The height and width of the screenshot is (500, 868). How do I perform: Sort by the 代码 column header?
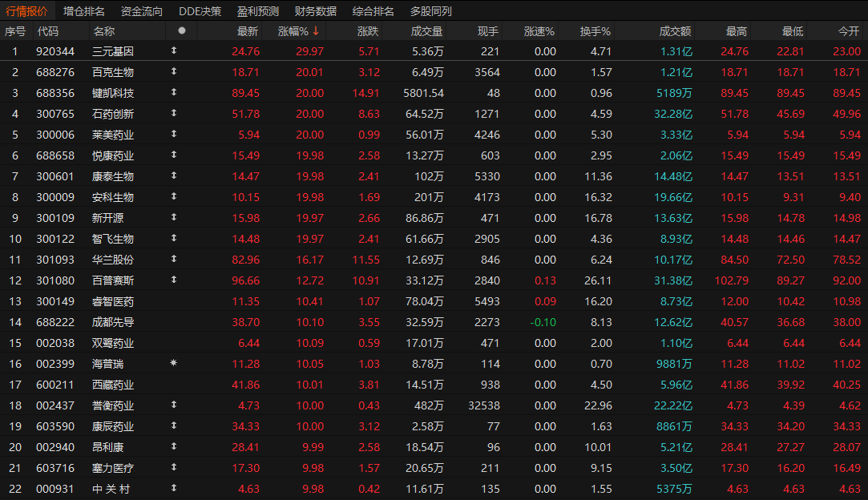click(x=47, y=31)
